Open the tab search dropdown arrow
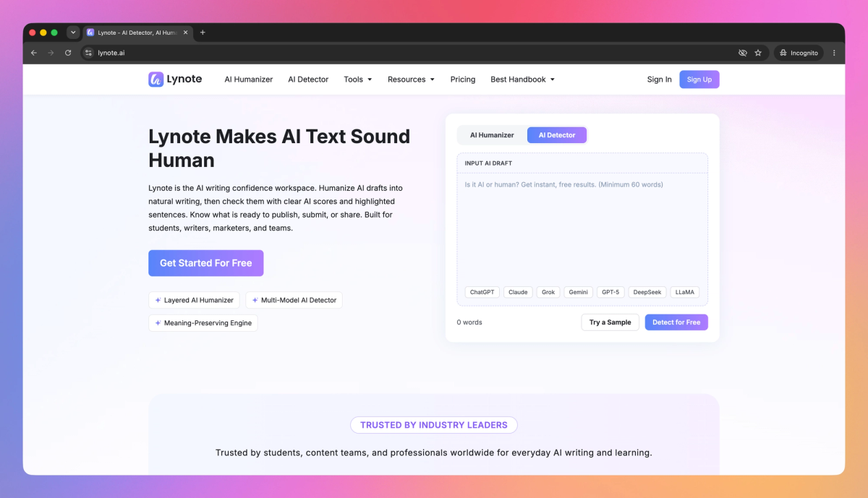Screen dimensions: 868x498 pyautogui.click(x=73, y=33)
